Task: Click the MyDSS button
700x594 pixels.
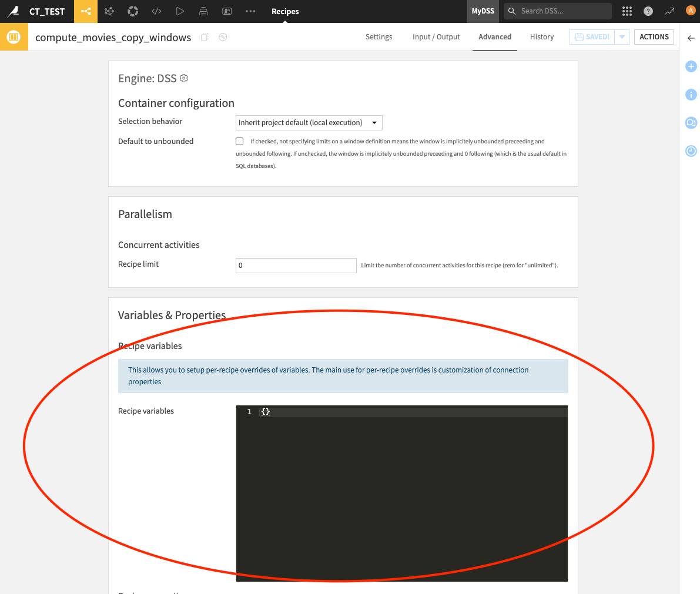Action: tap(483, 11)
